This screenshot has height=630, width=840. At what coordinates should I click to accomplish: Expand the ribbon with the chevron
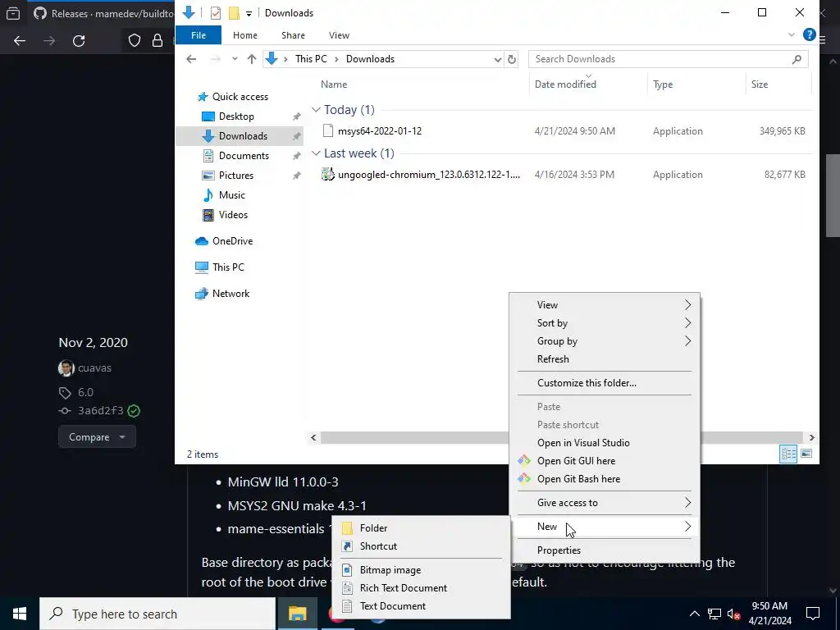[x=792, y=34]
